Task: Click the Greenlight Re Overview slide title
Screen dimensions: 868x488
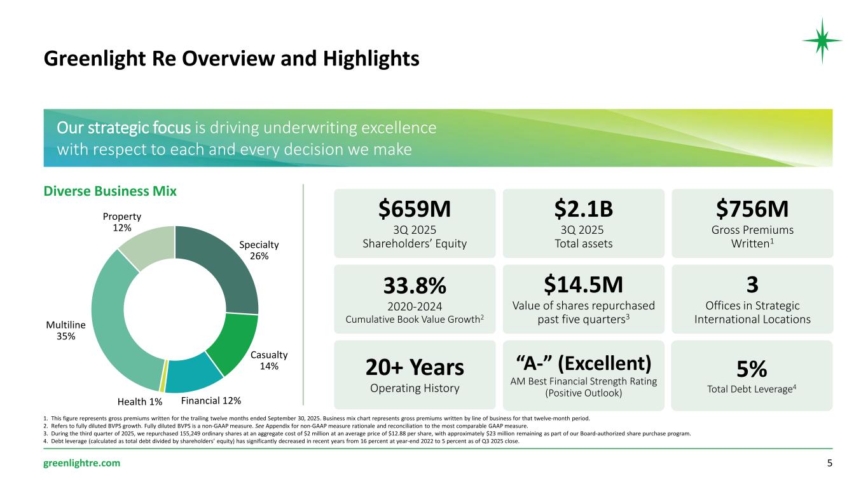Action: coord(231,58)
